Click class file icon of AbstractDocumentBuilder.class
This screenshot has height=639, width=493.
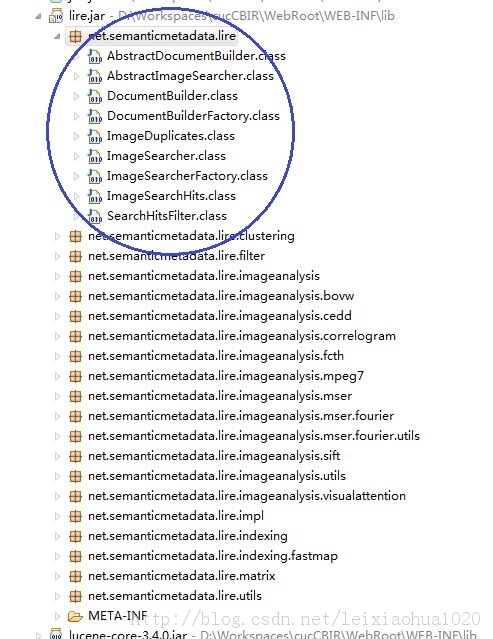[95, 56]
